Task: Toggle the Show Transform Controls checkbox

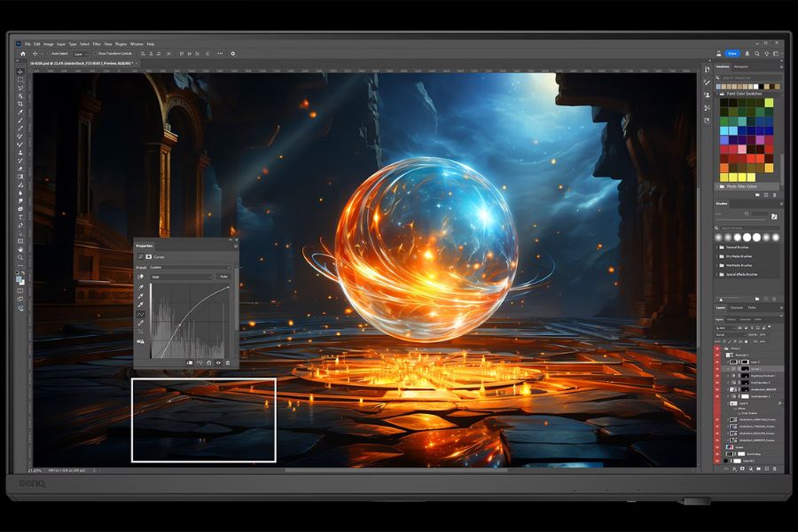Action: coord(96,53)
